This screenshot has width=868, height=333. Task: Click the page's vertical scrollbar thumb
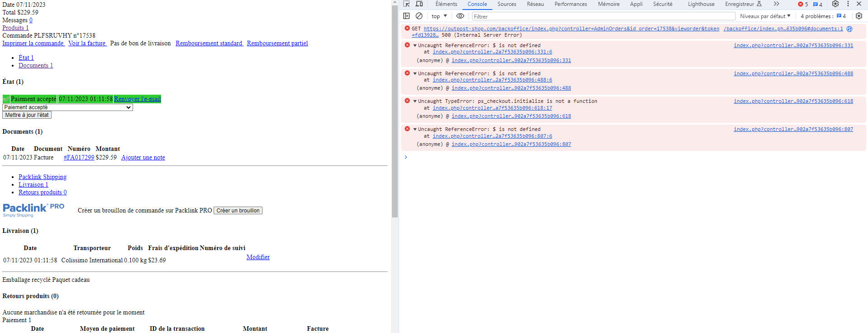[395, 111]
